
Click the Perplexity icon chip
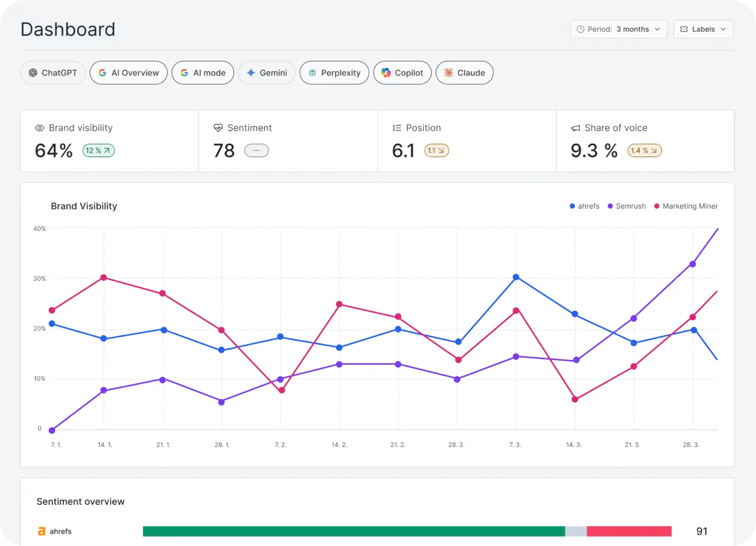(x=312, y=72)
